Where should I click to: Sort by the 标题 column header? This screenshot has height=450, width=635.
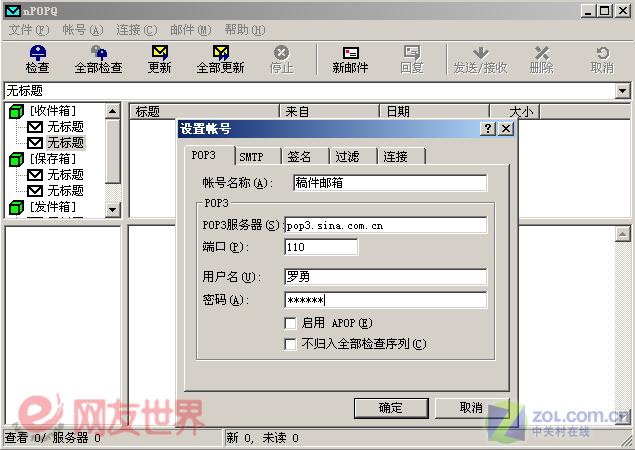pyautogui.click(x=204, y=111)
